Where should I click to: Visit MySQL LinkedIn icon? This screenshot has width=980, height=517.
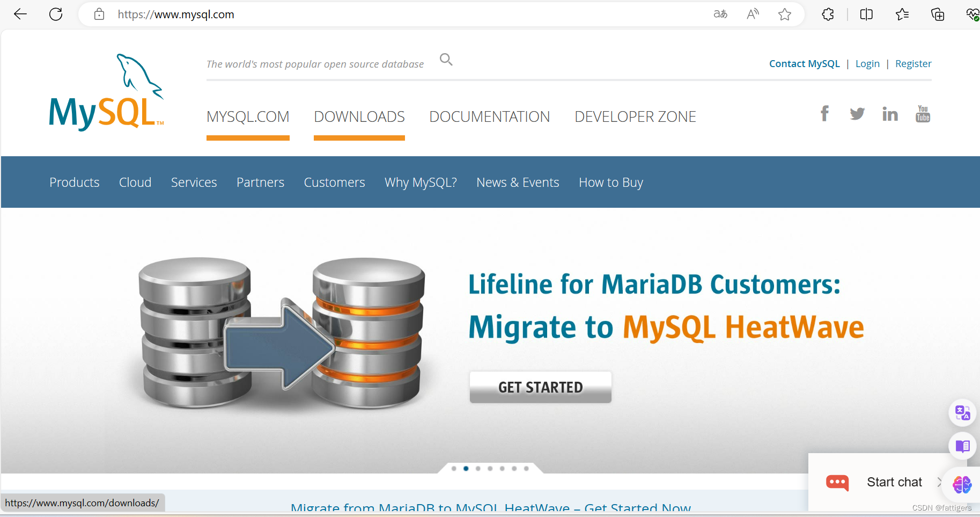point(890,113)
